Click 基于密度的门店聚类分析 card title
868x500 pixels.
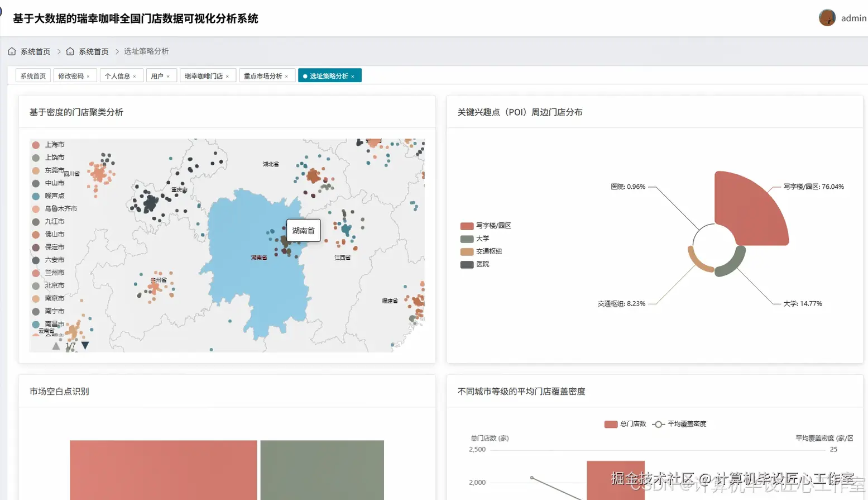coord(76,112)
